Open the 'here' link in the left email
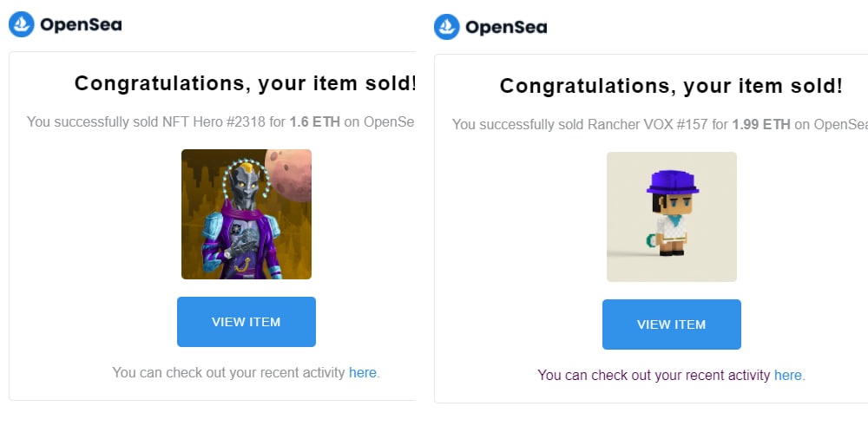868x426 pixels. tap(363, 372)
